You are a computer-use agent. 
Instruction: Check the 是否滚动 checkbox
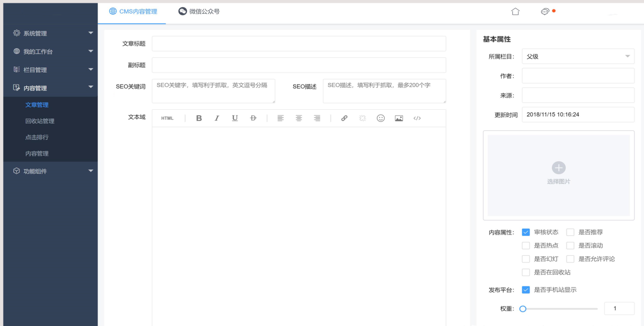tap(570, 245)
